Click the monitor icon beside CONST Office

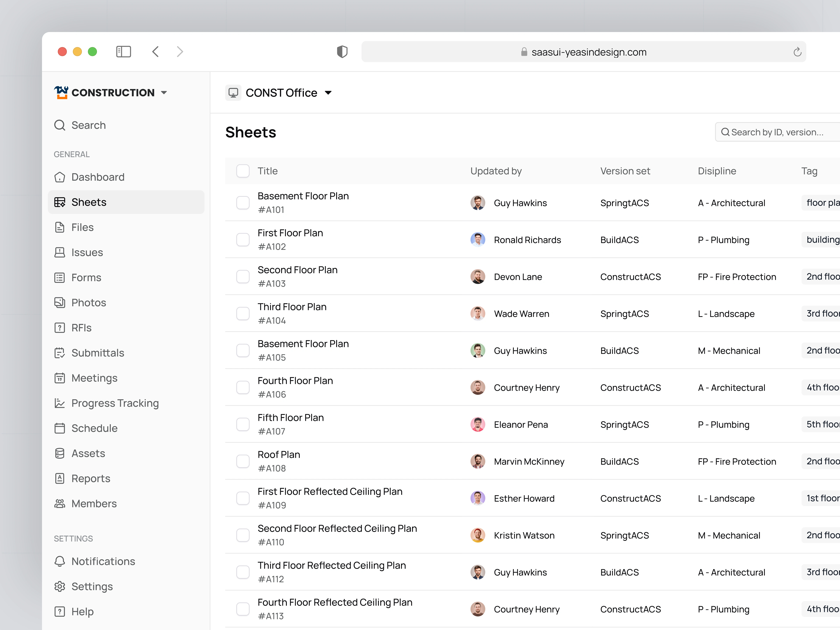233,93
